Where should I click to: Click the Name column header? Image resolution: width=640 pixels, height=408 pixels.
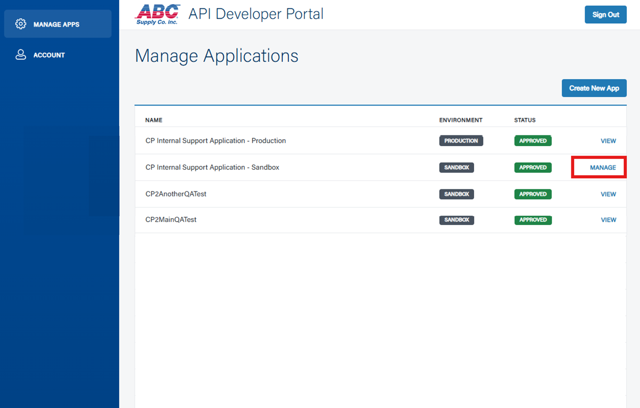click(x=153, y=120)
